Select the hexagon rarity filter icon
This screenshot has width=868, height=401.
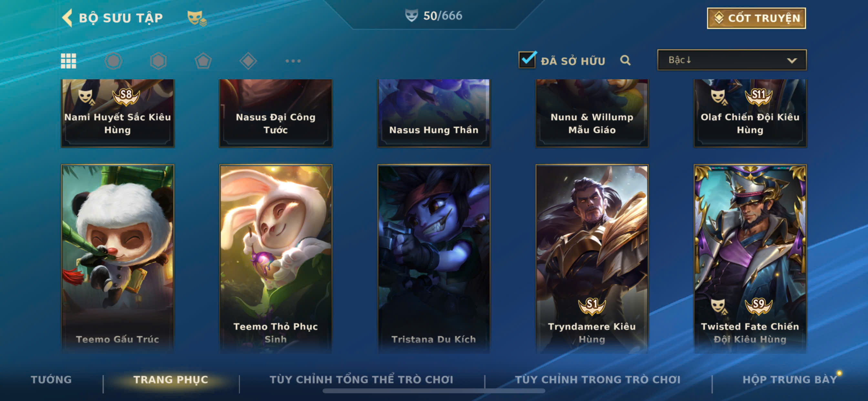click(158, 61)
